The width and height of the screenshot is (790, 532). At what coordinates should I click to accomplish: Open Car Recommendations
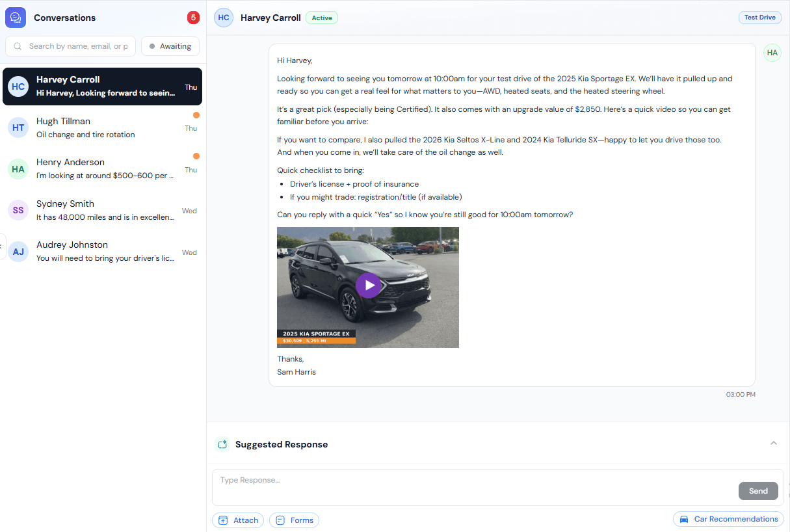click(x=728, y=519)
